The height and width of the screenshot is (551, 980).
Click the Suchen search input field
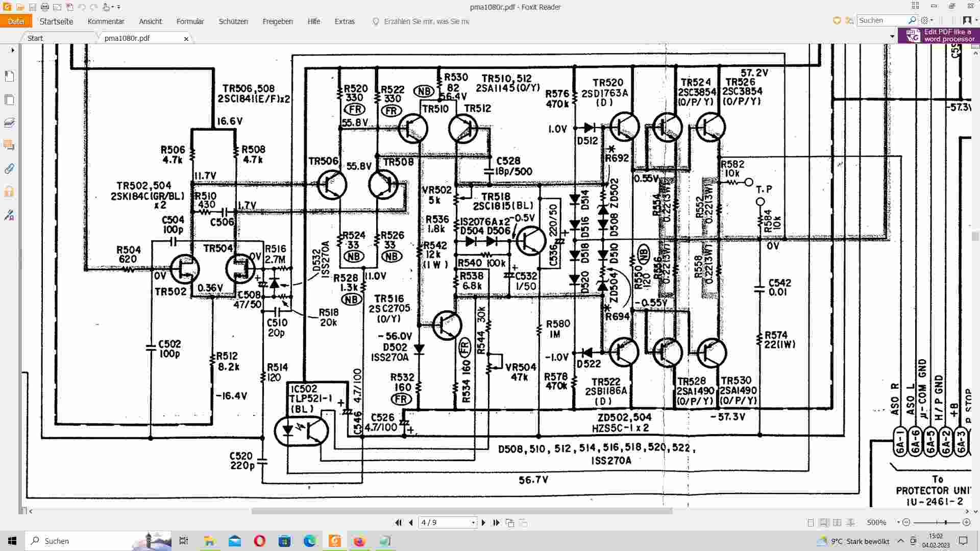pos(882,20)
